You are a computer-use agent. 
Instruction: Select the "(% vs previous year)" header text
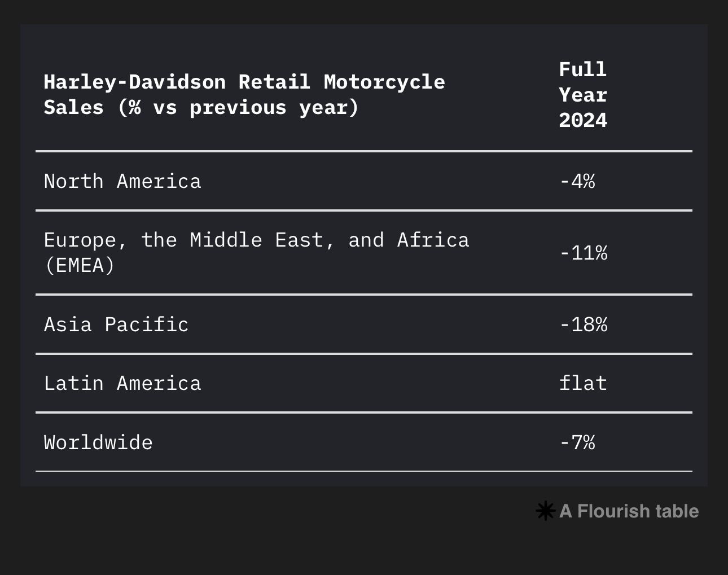(x=238, y=108)
